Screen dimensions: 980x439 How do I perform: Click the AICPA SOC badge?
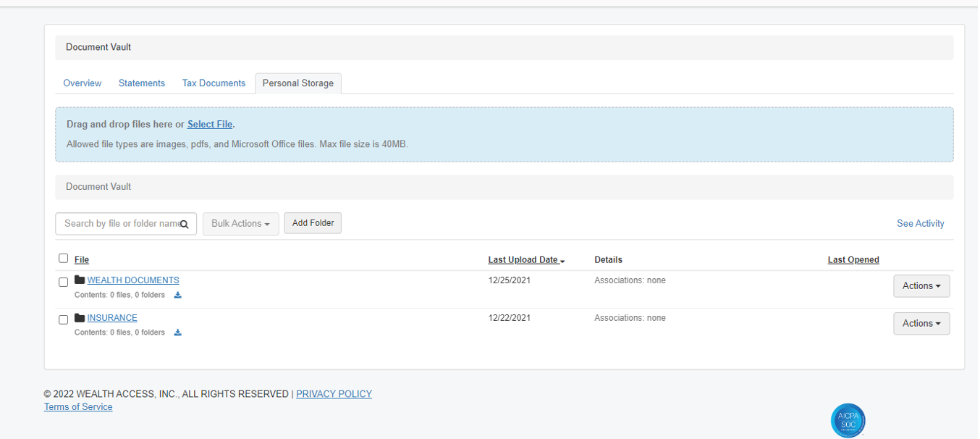[848, 420]
